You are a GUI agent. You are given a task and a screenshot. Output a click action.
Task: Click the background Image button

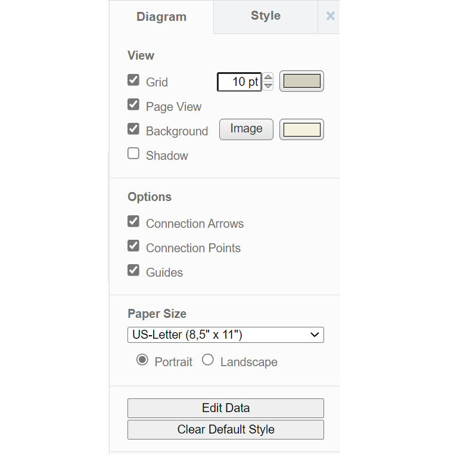(246, 129)
